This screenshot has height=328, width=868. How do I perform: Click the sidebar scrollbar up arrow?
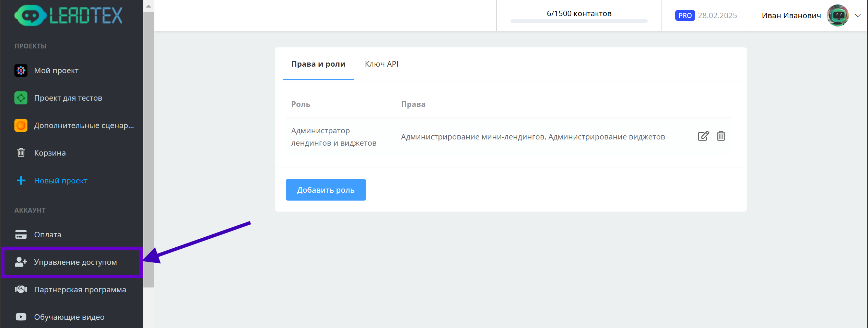click(149, 6)
